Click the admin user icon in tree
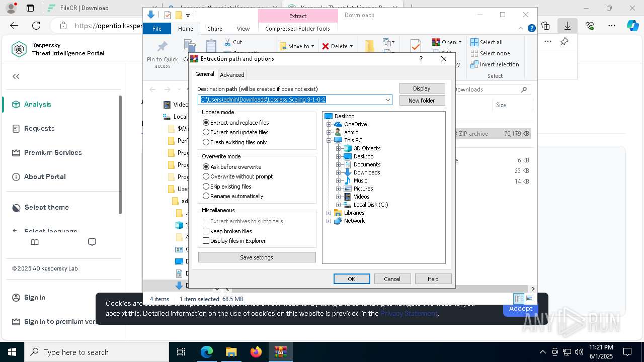This screenshot has height=362, width=644. 338,132
